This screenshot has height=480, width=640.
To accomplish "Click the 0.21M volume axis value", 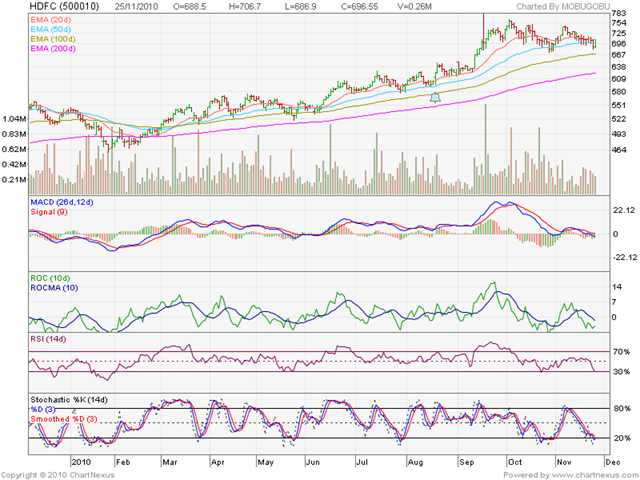I will (x=14, y=180).
